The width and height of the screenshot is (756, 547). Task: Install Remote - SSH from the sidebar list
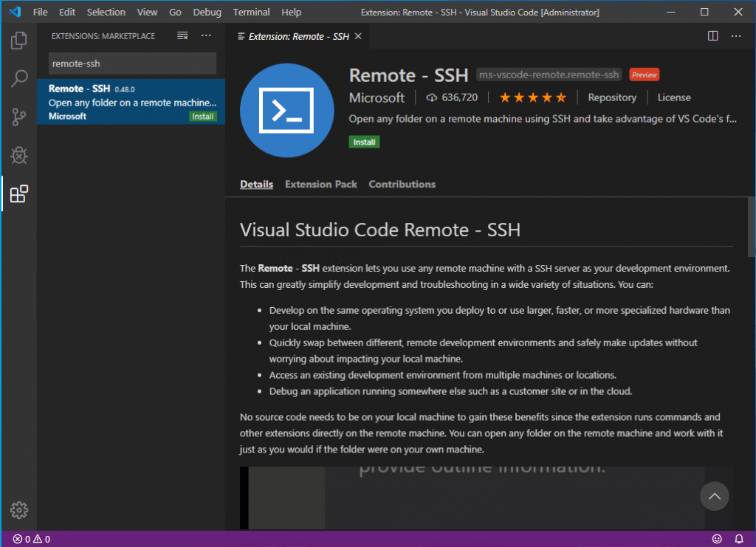click(202, 117)
